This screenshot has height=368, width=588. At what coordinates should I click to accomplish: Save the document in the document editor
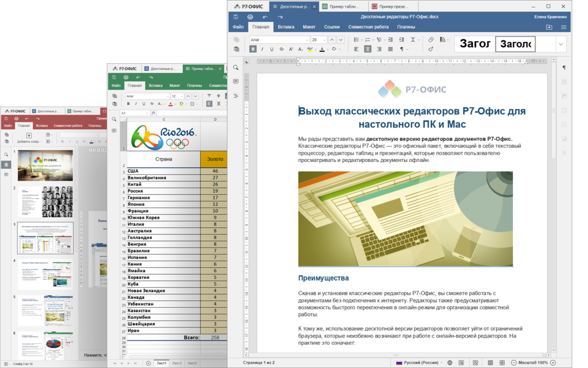point(236,17)
